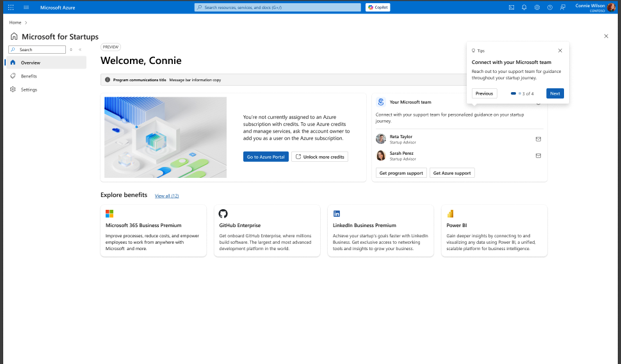Collapse the sidebar with double chevron
621x364 pixels.
80,49
